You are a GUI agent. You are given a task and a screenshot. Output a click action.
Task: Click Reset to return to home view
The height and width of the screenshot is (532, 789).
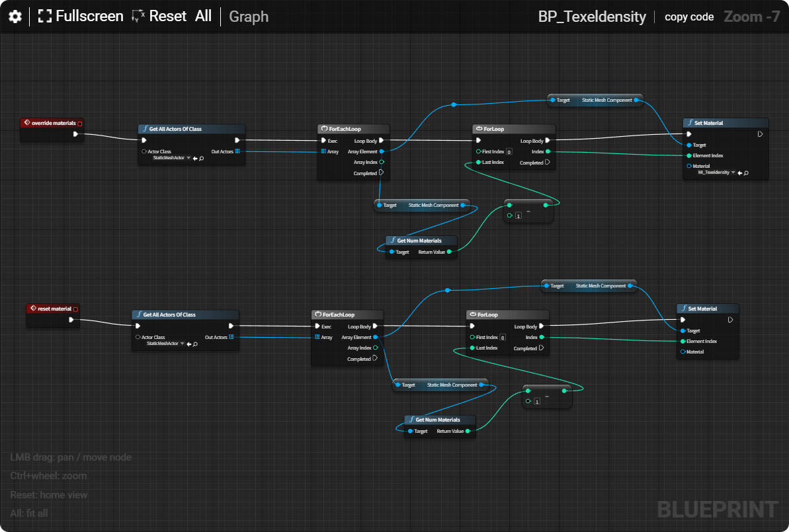coord(159,16)
